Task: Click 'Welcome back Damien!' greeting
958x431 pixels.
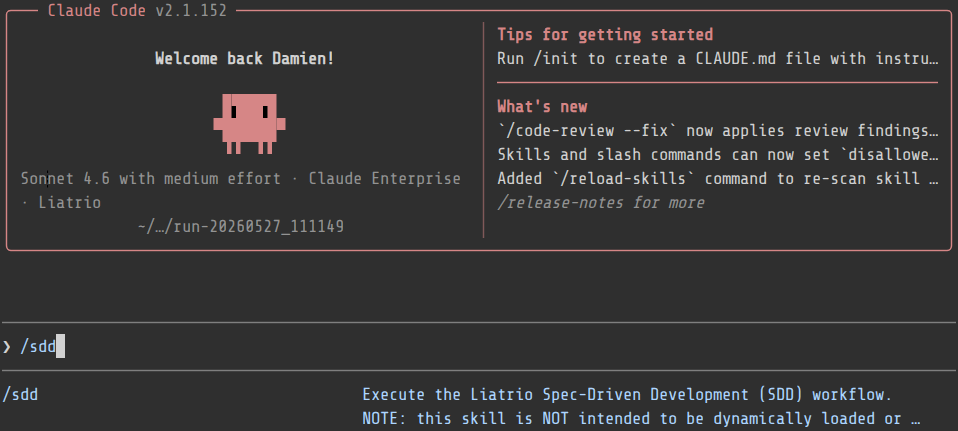Action: 244,59
